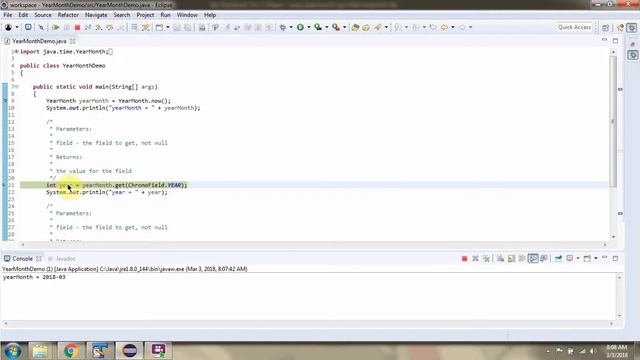Screen dimensions: 640x360
Task: Click the Open Type folder toolbar icon
Action: tap(366, 27)
